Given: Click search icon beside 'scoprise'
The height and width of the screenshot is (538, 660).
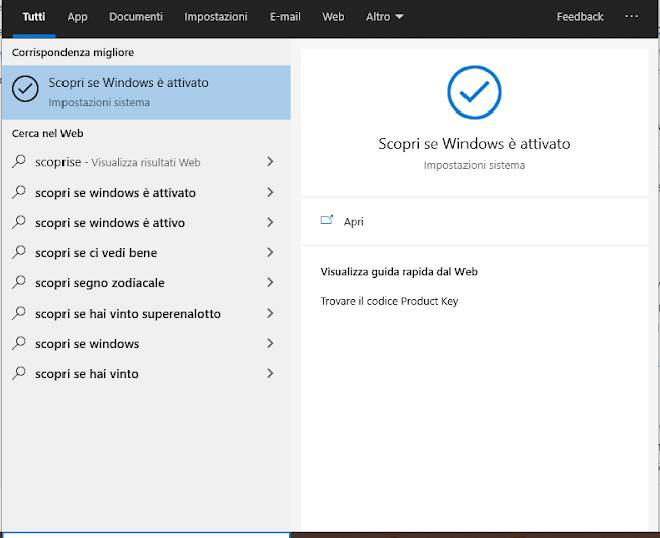Looking at the screenshot, I should (19, 161).
